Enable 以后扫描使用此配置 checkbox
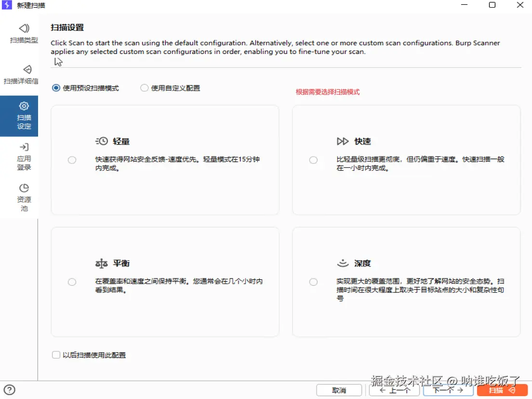This screenshot has width=532, height=399. tap(56, 355)
